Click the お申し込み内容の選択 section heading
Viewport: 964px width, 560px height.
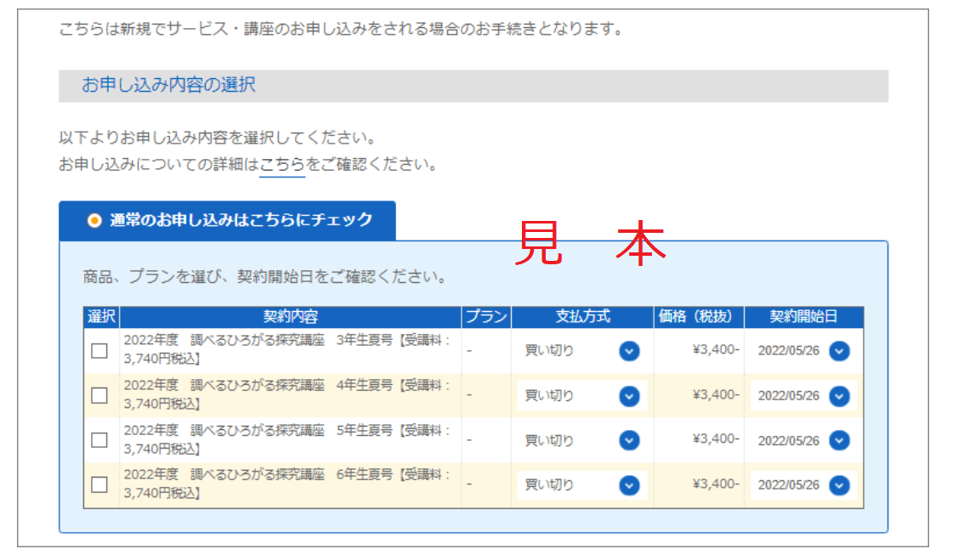pos(168,85)
